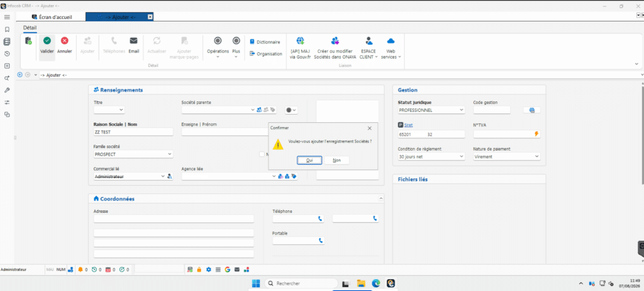Viewport: 644px width, 291px height.
Task: Open the Commercial lié Administrateur dropdown
Action: coord(163,176)
